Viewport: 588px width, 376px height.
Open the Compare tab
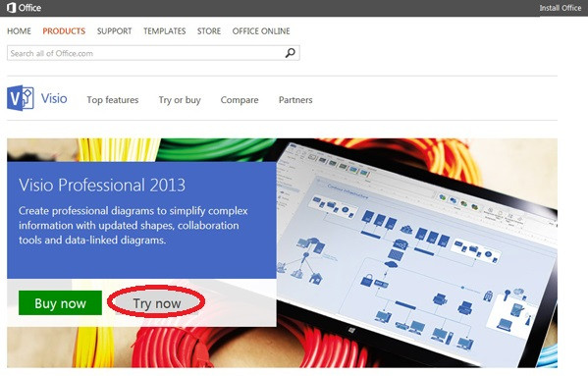tap(240, 100)
